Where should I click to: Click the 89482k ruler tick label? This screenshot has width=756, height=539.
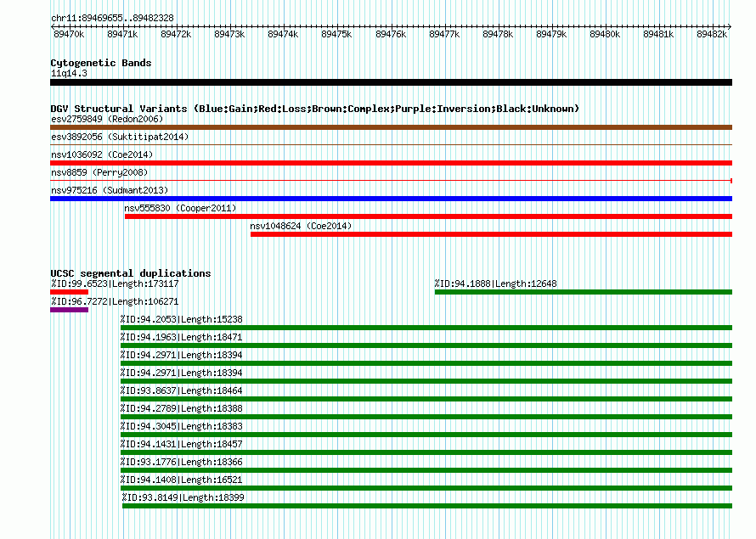pos(712,34)
